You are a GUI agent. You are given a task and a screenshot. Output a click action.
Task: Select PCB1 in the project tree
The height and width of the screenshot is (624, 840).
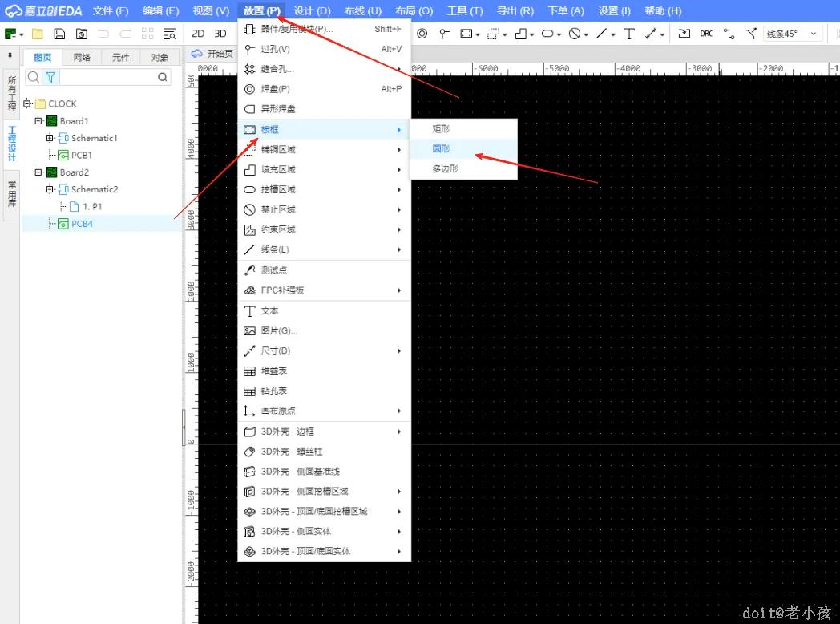click(x=82, y=155)
